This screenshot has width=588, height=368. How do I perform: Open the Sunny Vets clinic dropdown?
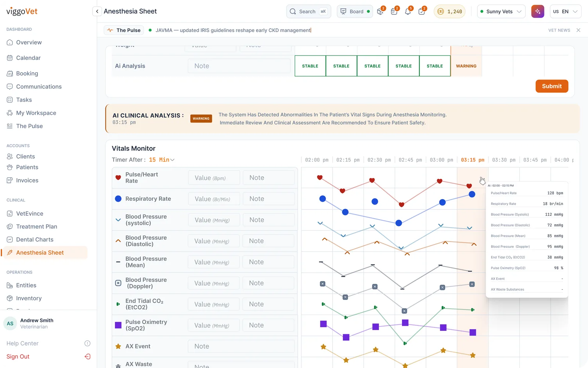[501, 11]
